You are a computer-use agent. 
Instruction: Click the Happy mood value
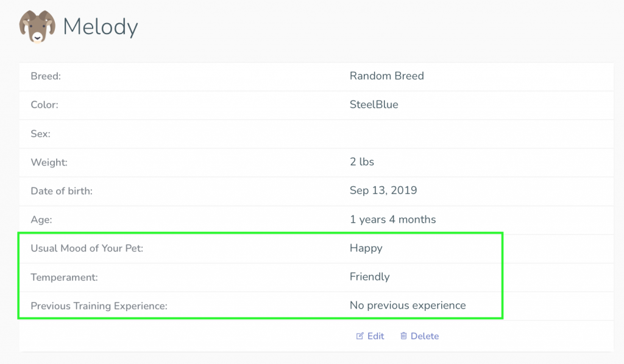tap(366, 248)
